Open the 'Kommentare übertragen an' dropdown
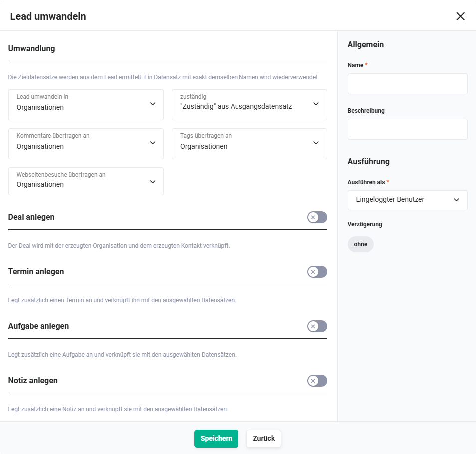Viewport: 476px width, 454px height. click(86, 144)
